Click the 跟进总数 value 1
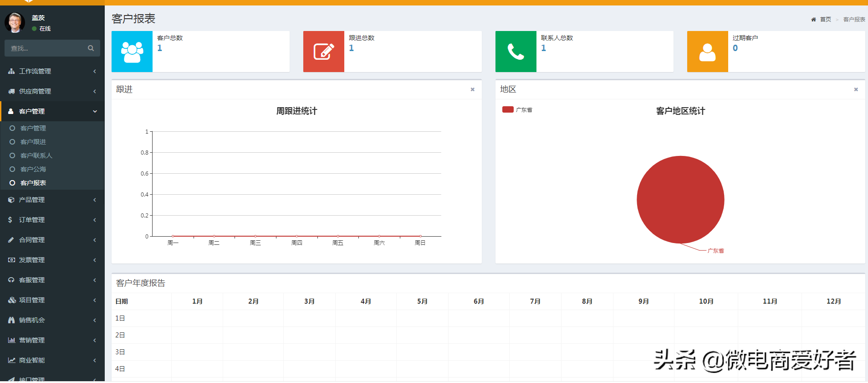The width and height of the screenshot is (868, 383). tap(352, 48)
